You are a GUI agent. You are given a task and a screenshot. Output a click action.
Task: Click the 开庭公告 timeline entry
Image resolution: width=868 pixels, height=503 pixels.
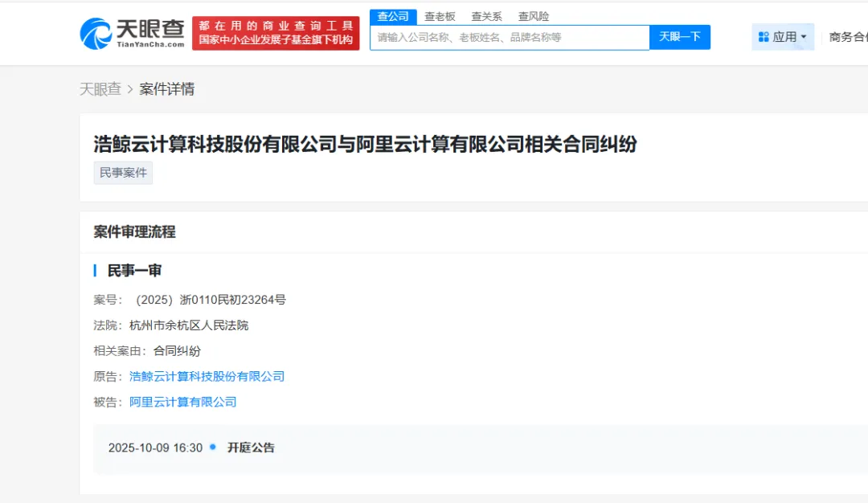coord(251,448)
